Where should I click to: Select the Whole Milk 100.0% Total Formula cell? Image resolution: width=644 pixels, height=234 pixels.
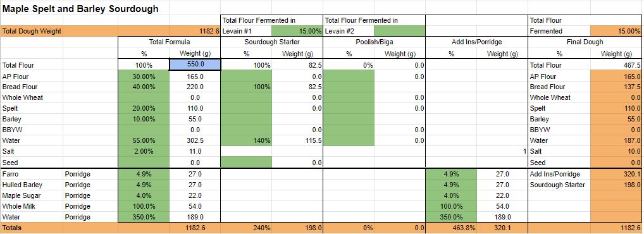144,206
